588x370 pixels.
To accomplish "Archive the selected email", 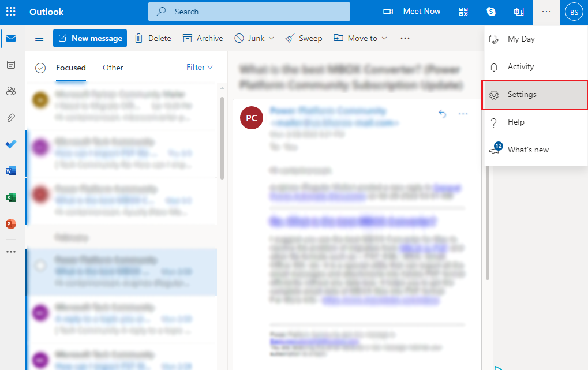I will pos(203,38).
